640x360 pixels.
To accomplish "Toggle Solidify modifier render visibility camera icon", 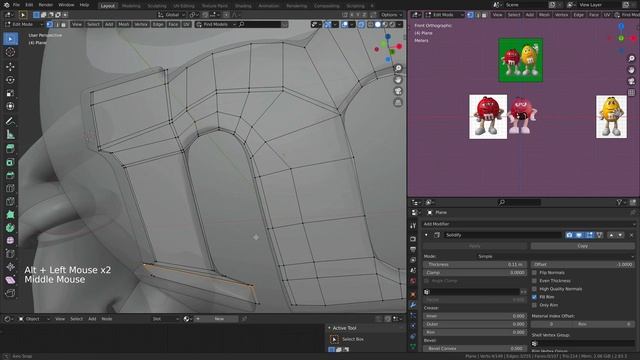I will (569, 235).
